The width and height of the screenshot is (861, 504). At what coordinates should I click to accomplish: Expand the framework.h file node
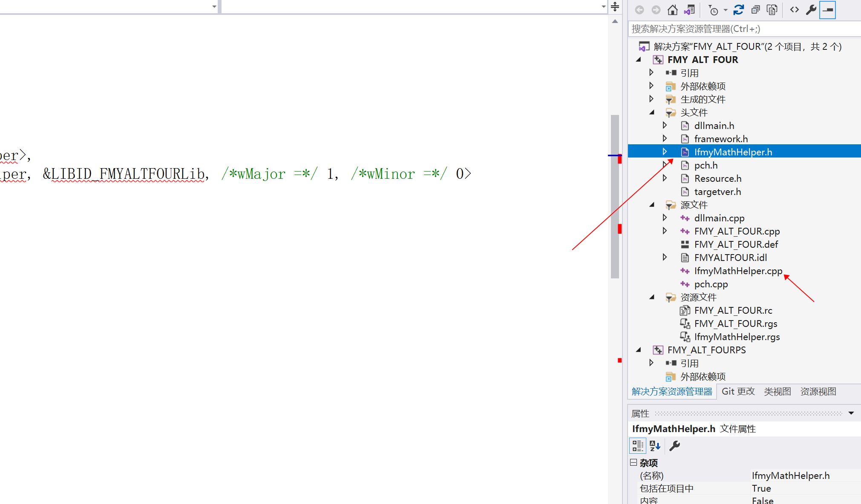click(x=665, y=139)
